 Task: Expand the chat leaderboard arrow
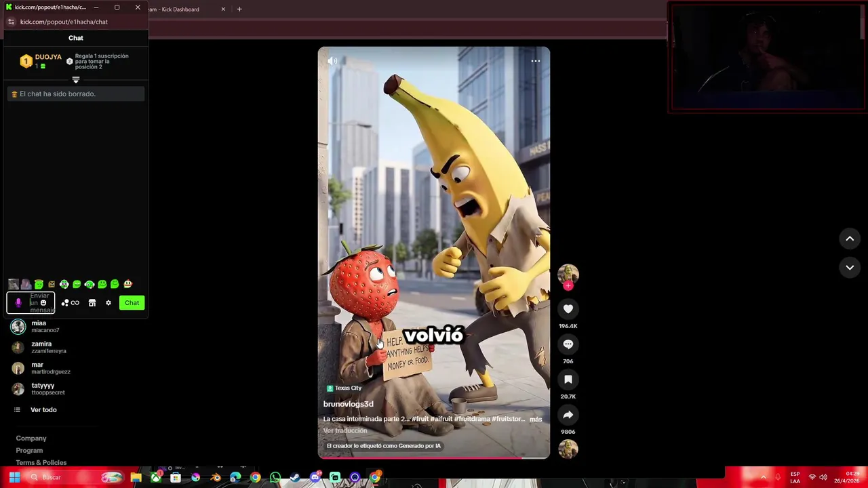76,80
